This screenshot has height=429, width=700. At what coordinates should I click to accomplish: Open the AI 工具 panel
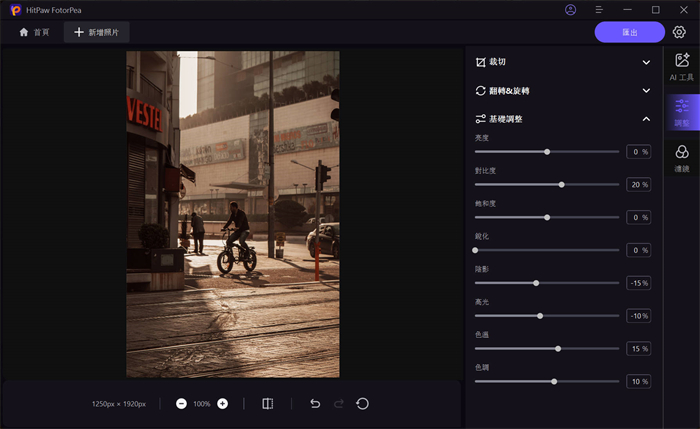point(681,67)
